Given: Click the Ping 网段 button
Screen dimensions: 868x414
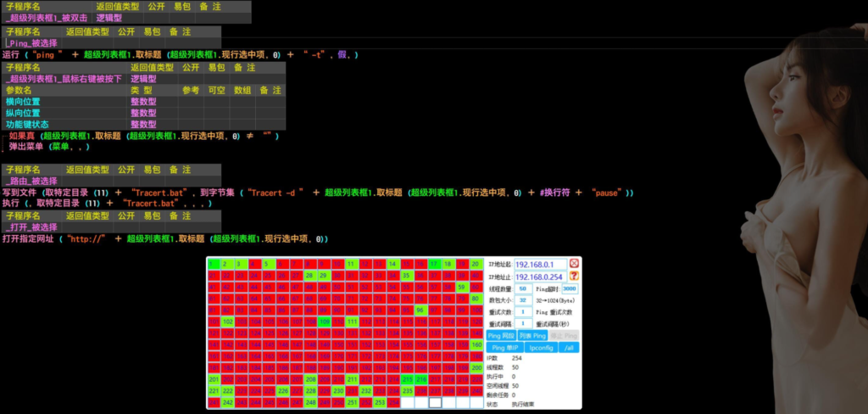Looking at the screenshot, I should [501, 336].
